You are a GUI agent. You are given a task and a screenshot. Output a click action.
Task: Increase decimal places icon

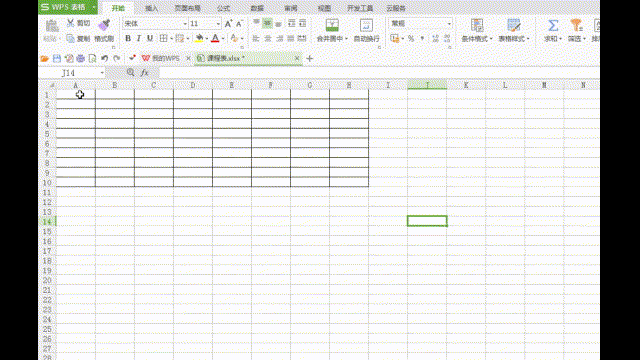coord(436,38)
